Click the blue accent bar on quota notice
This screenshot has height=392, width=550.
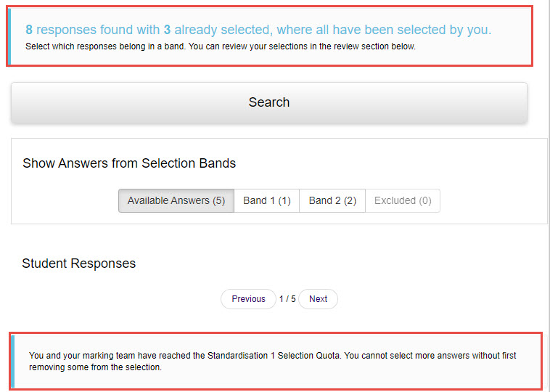click(x=12, y=362)
